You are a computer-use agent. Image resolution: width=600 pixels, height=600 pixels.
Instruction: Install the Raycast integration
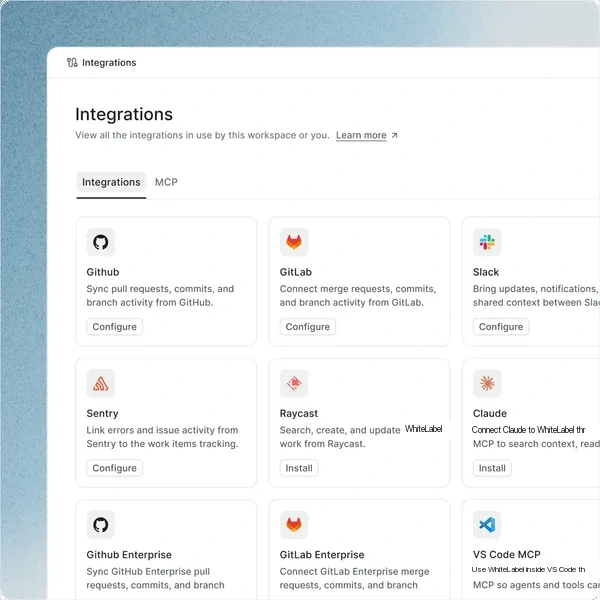pyautogui.click(x=299, y=468)
